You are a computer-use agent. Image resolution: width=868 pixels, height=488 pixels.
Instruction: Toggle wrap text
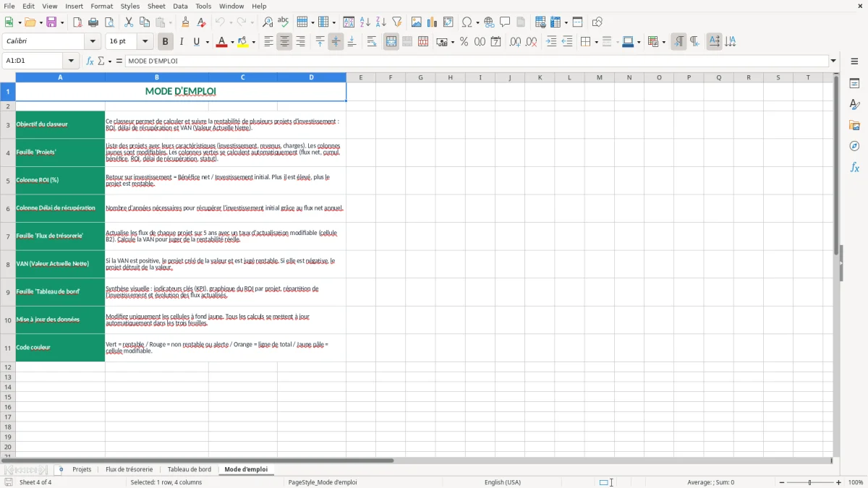pos(371,42)
